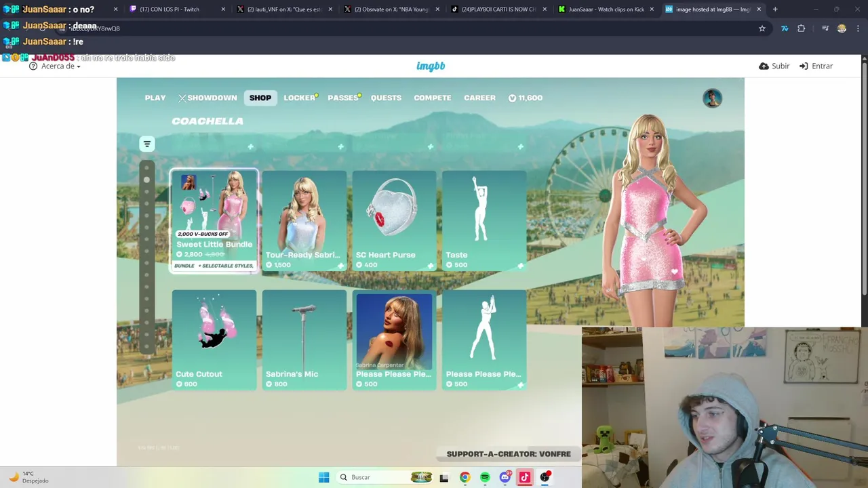This screenshot has width=868, height=488.
Task: Click the shop section vertical slider
Action: tap(146, 258)
